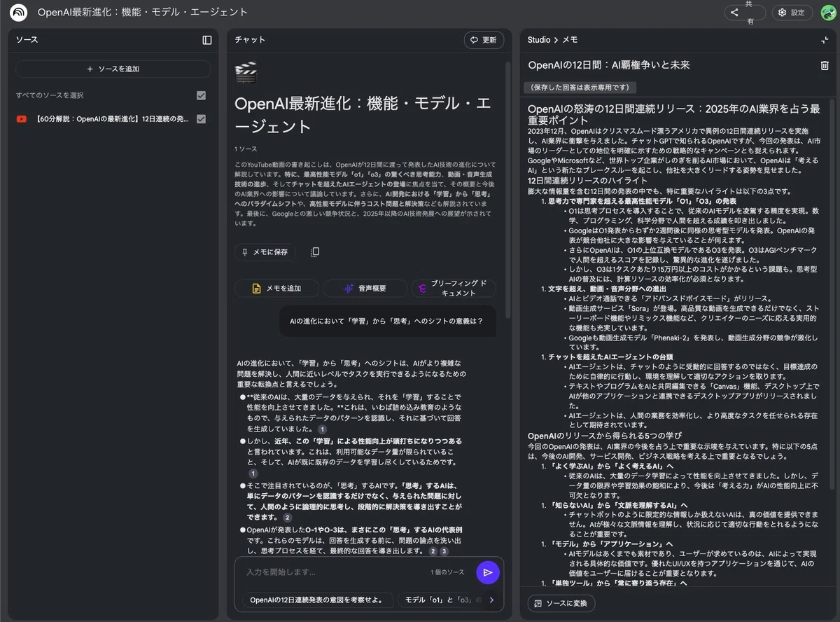Toggle the すべてのソースを選択 checkbox
This screenshot has width=840, height=622.
click(201, 95)
